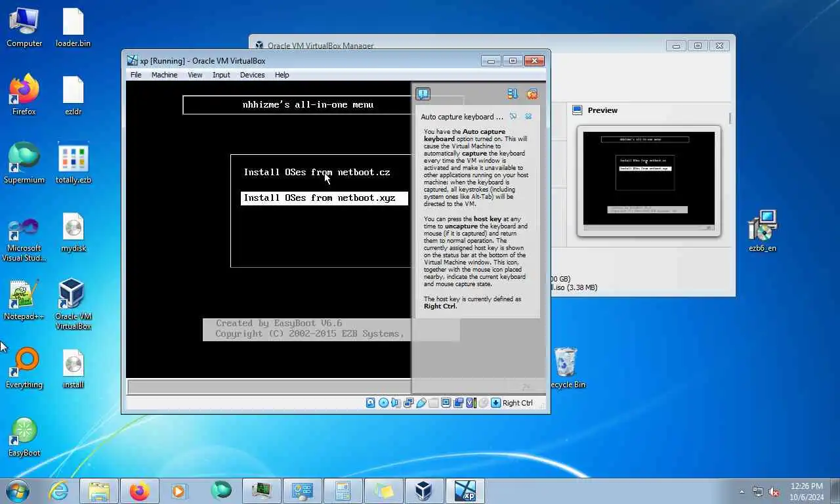Screen dimensions: 840x504
Task: Click the mydisk desktop icon
Action: point(73,232)
